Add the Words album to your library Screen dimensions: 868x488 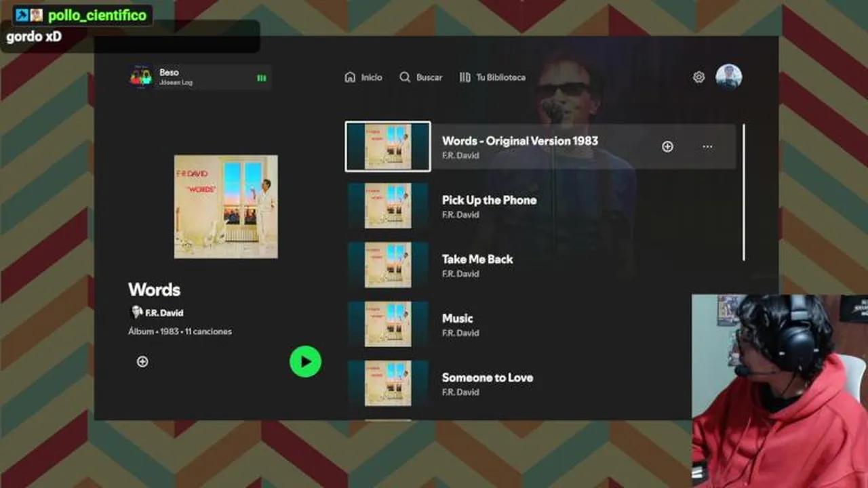coord(142,361)
